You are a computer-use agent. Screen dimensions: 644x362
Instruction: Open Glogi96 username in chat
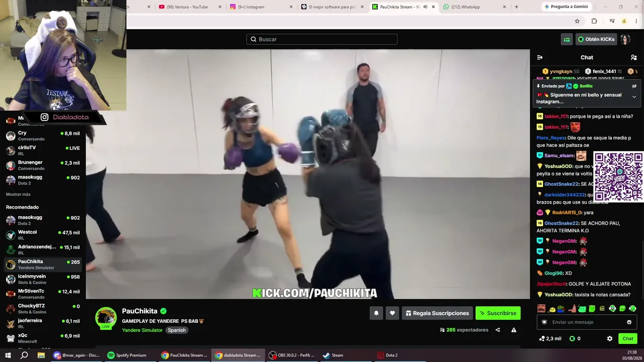[553, 273]
